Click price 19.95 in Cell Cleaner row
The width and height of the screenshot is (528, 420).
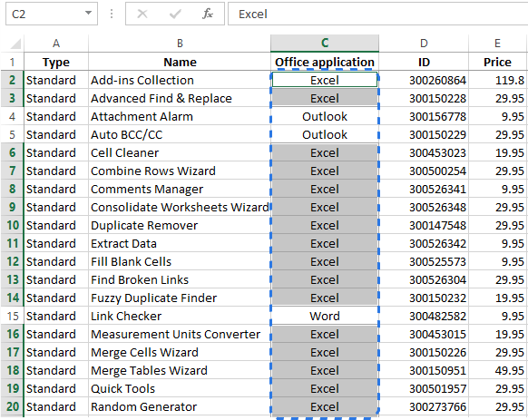point(498,153)
